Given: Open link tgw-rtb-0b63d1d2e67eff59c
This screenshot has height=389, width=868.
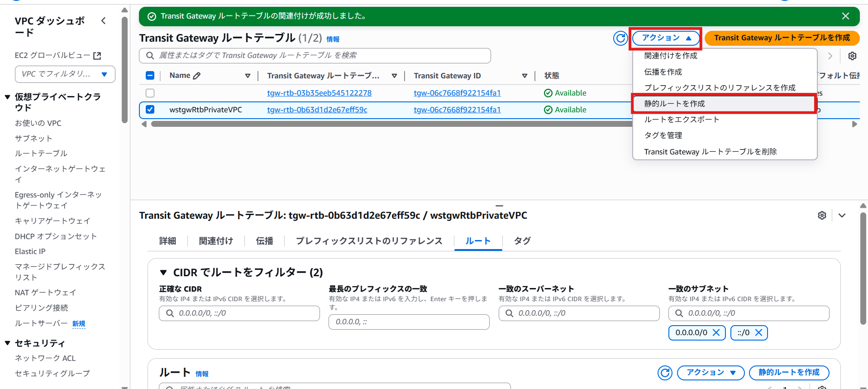Looking at the screenshot, I should 317,110.
